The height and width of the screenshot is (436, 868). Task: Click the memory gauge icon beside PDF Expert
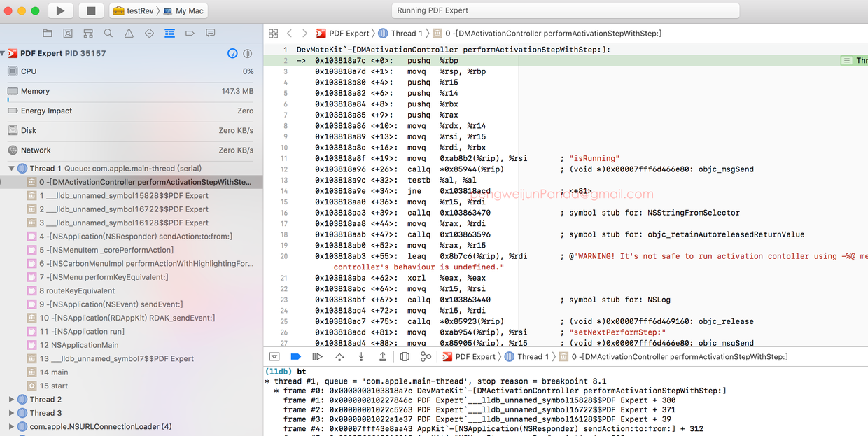click(x=233, y=53)
